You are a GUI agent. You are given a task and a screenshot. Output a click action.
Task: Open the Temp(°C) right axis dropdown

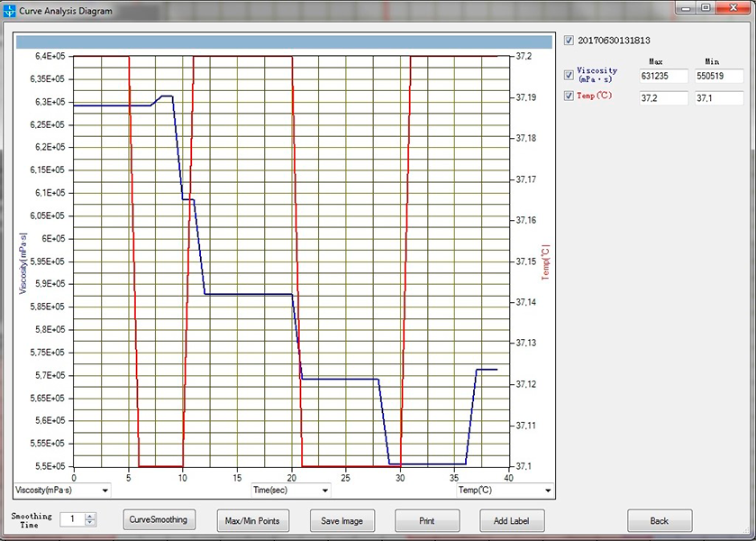coord(546,491)
